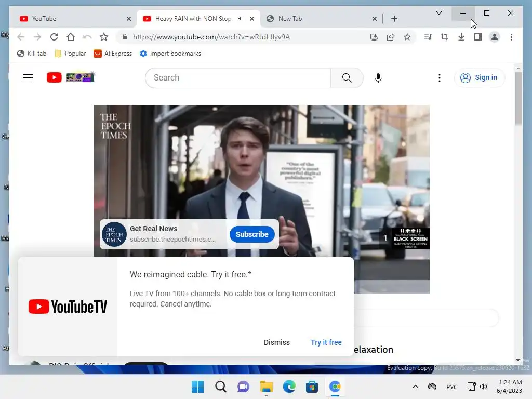
Task: Open a new browser tab
Action: [394, 19]
